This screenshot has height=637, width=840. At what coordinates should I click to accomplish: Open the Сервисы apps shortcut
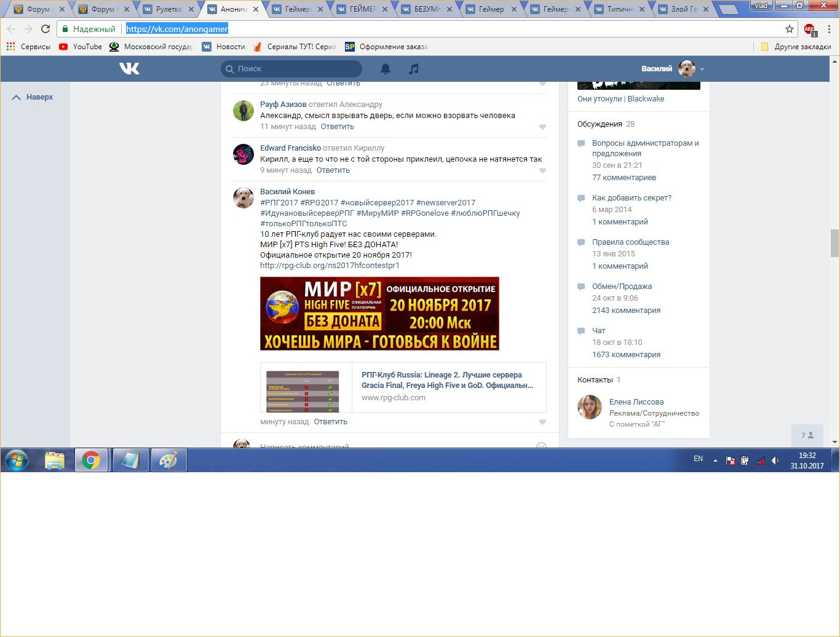tap(28, 47)
